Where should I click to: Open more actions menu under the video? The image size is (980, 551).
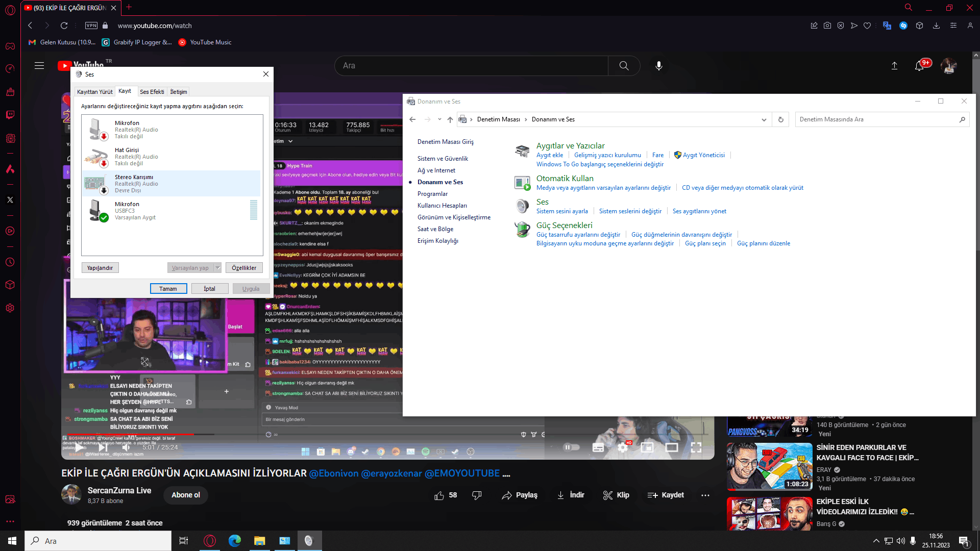coord(705,495)
